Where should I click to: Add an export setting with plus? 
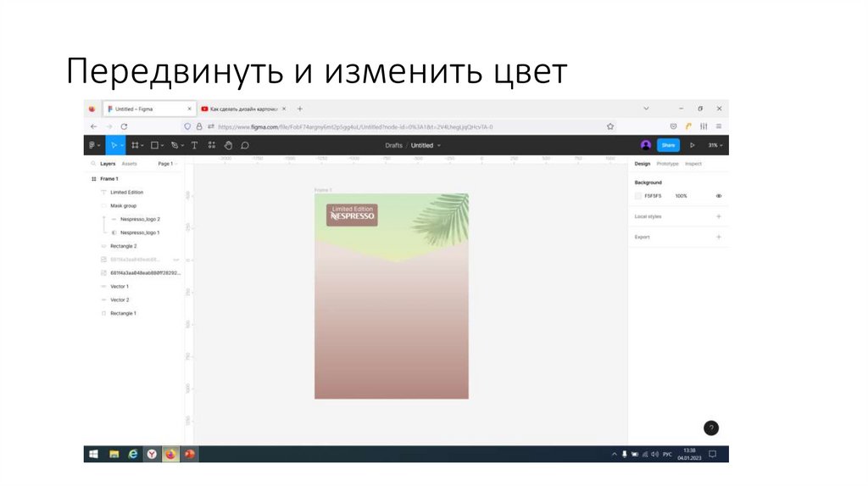tap(719, 237)
